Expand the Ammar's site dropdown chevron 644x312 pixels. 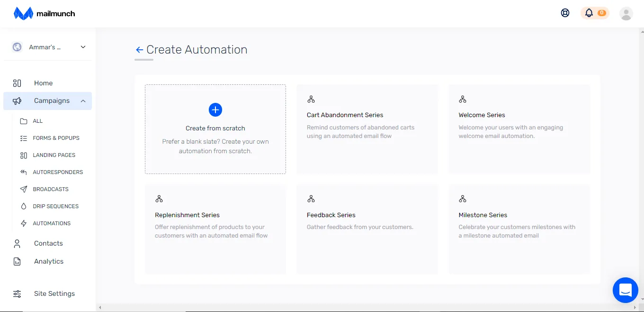(x=83, y=47)
